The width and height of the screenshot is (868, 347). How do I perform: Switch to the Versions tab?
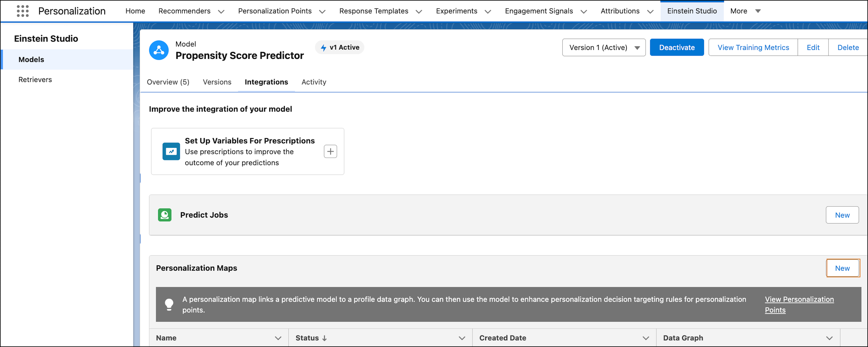(217, 82)
